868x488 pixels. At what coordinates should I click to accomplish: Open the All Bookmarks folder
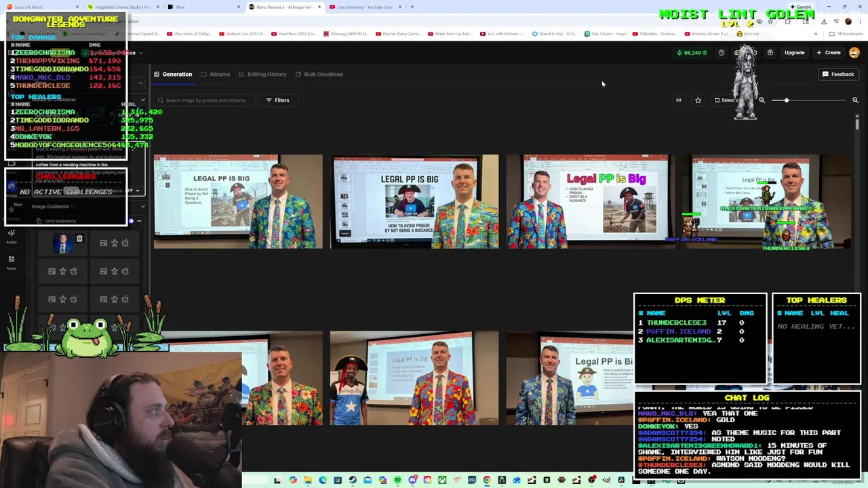pos(846,34)
